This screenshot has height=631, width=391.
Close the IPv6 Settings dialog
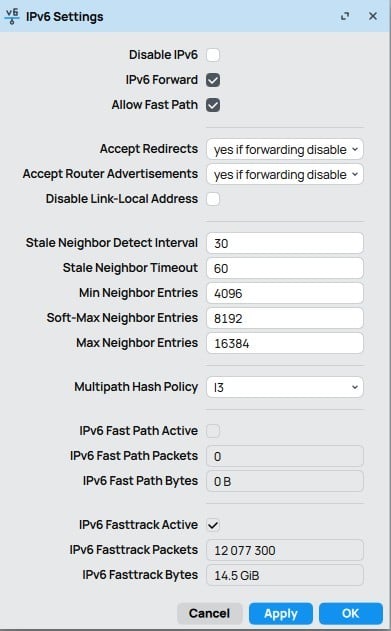(373, 16)
